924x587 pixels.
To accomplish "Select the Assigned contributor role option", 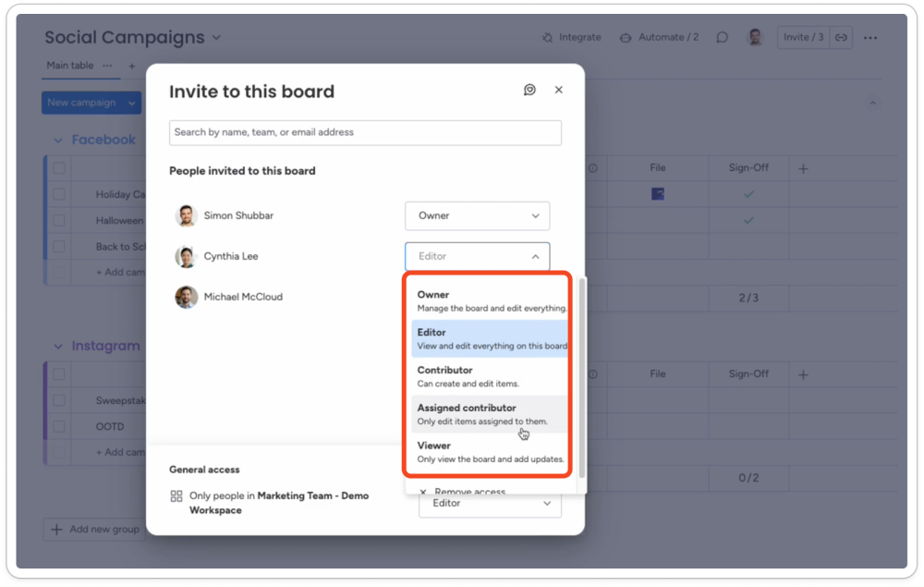I will (490, 413).
